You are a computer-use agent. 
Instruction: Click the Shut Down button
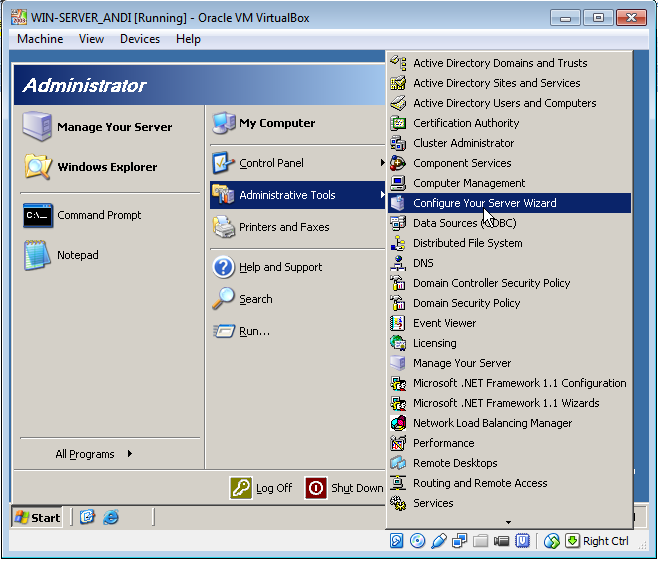tap(344, 488)
